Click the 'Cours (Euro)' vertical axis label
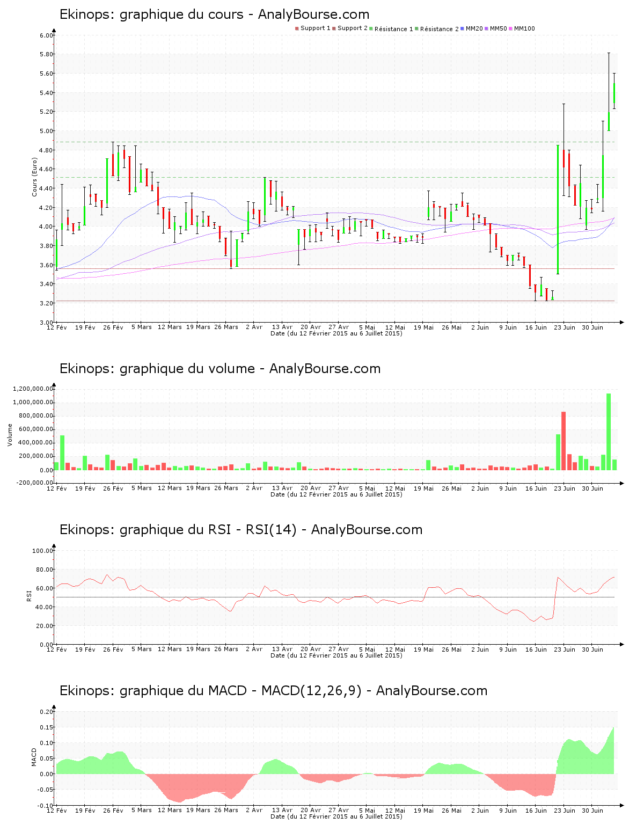 [35, 177]
